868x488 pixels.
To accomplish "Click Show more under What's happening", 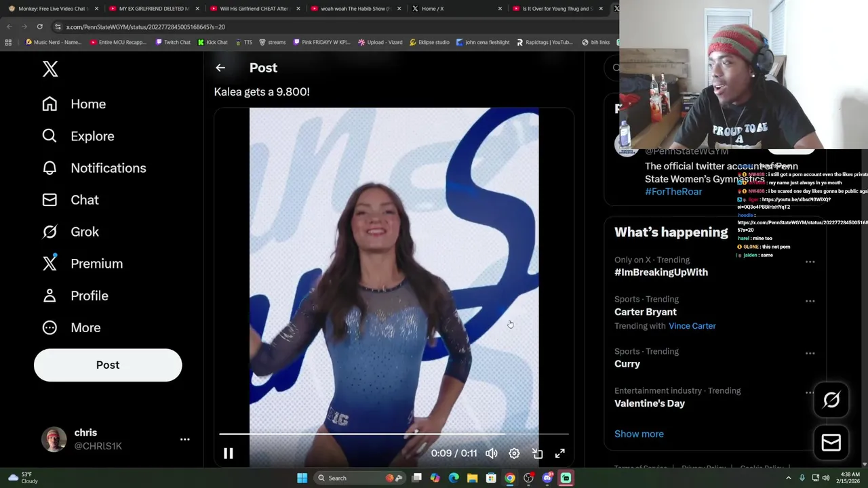I will (639, 434).
